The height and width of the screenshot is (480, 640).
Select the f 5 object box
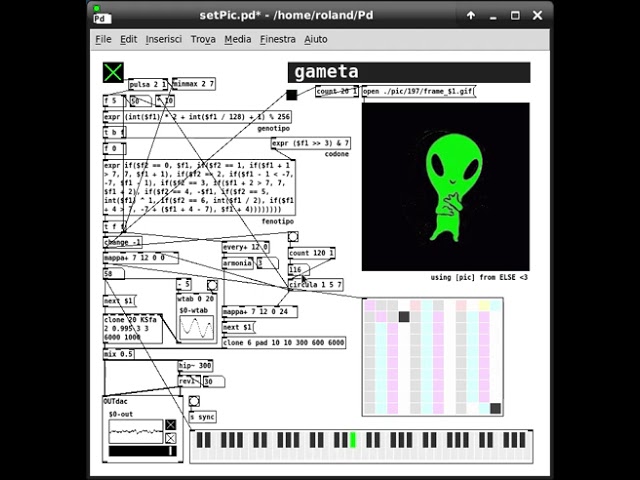click(x=114, y=100)
